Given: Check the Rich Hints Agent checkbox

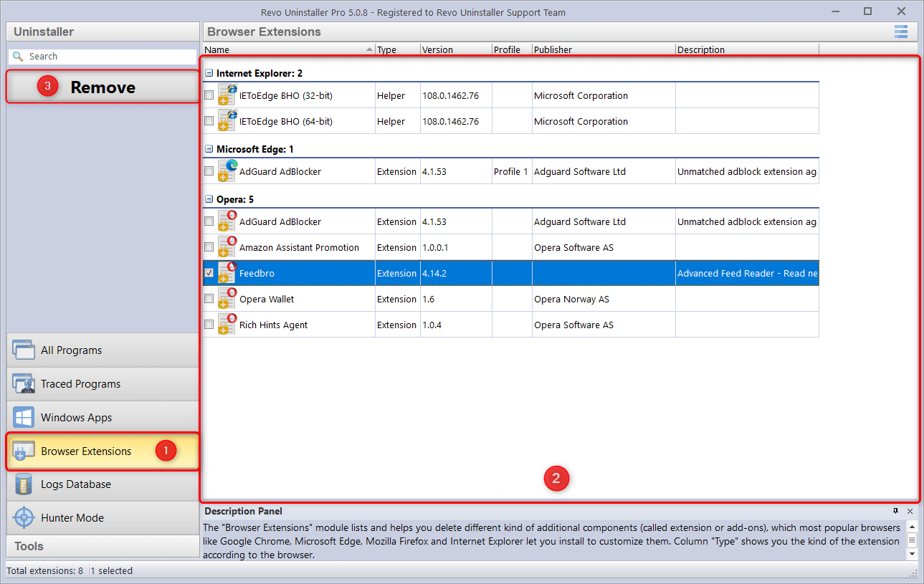Looking at the screenshot, I should coord(209,325).
